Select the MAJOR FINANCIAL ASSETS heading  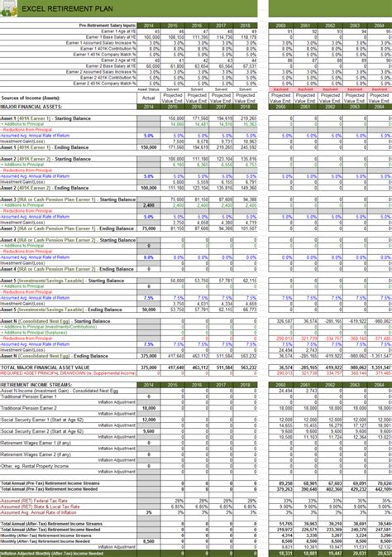click(x=31, y=107)
